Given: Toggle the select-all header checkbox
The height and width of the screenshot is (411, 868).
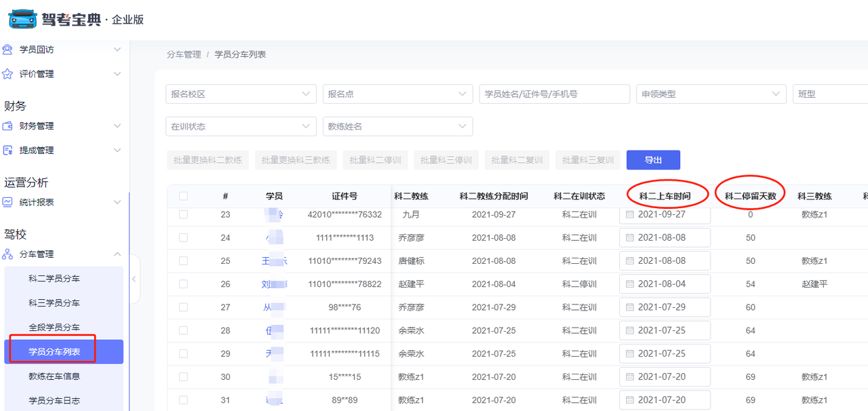Looking at the screenshot, I should click(x=183, y=196).
